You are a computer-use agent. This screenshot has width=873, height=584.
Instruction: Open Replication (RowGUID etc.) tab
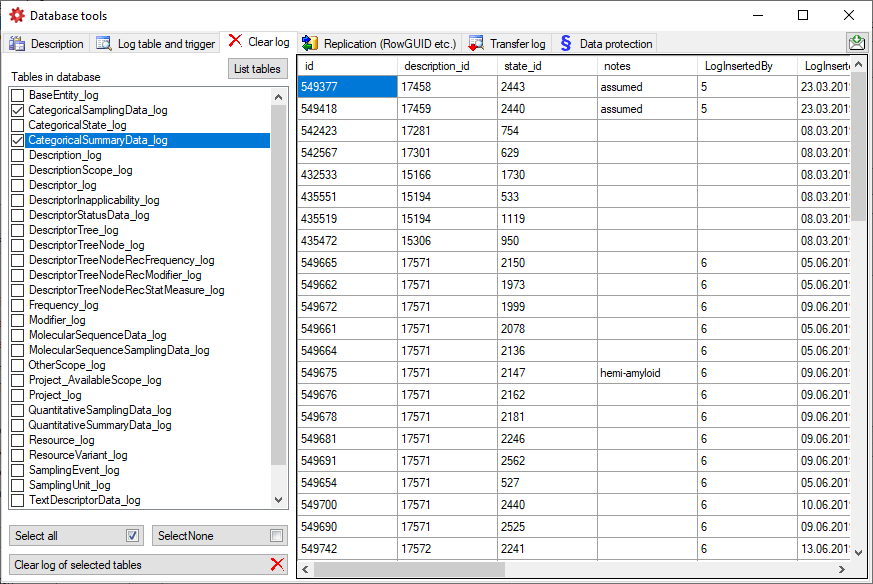[x=379, y=43]
